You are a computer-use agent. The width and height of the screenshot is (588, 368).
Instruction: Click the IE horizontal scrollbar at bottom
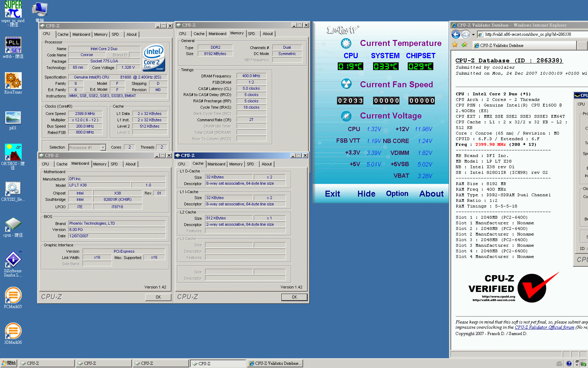[x=506, y=354]
